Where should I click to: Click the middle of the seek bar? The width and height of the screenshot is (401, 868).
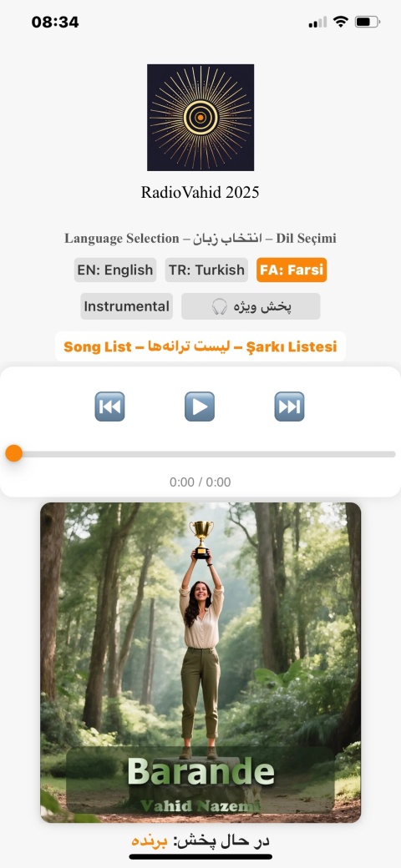(x=200, y=454)
